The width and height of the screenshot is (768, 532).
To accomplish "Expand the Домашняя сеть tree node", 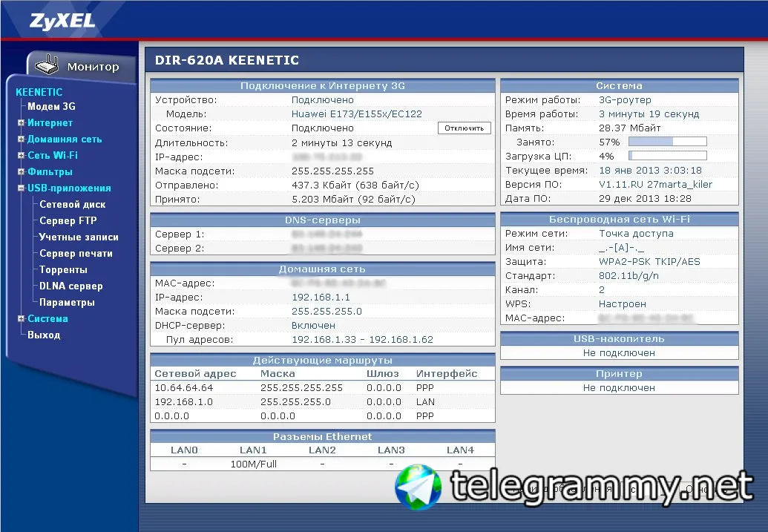I will click(x=21, y=139).
